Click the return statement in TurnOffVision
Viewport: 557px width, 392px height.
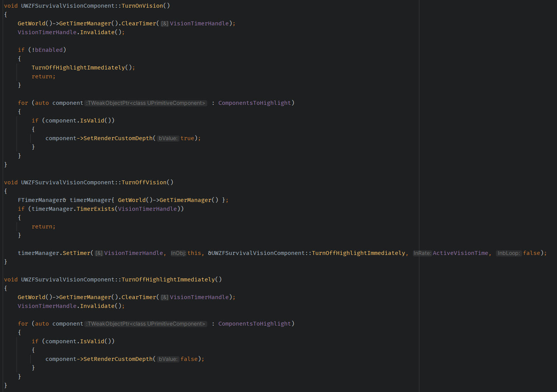pos(43,227)
